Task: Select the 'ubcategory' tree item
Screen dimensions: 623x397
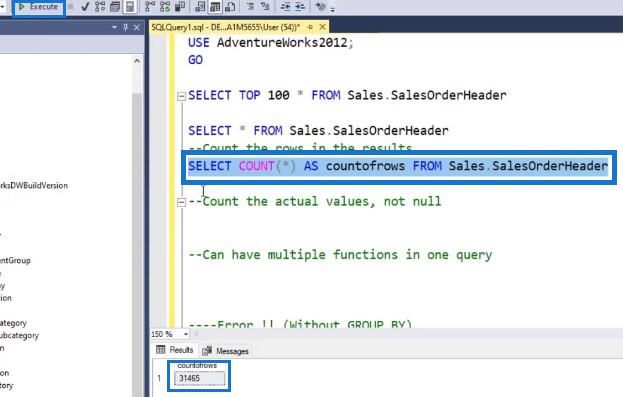Action: 19,336
